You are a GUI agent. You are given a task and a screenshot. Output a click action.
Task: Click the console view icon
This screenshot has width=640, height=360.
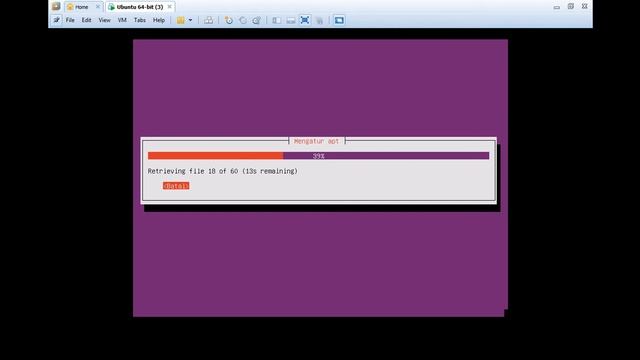pos(339,20)
